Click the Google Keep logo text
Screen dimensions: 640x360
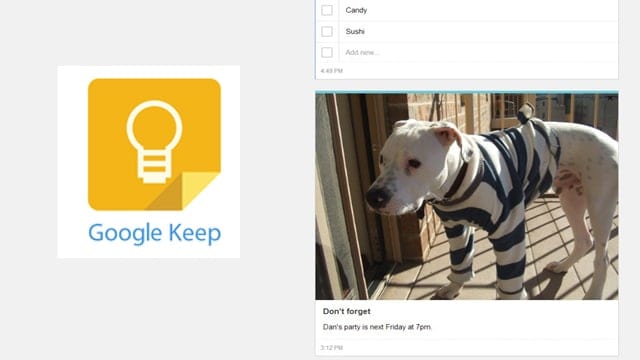coord(154,233)
